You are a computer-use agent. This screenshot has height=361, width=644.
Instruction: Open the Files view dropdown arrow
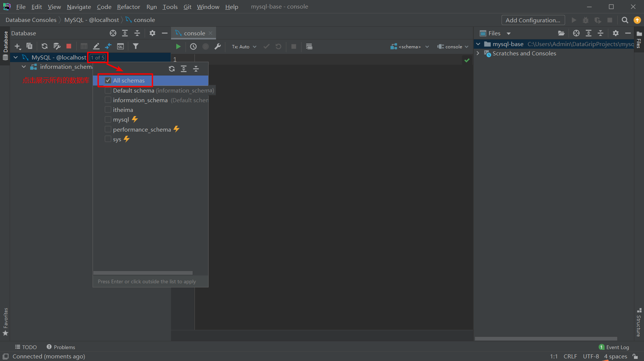(x=509, y=33)
